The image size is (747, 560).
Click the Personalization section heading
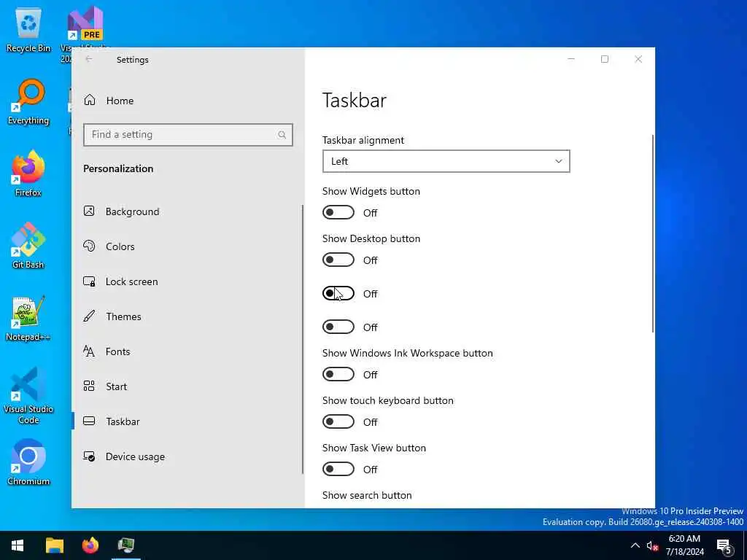point(118,168)
